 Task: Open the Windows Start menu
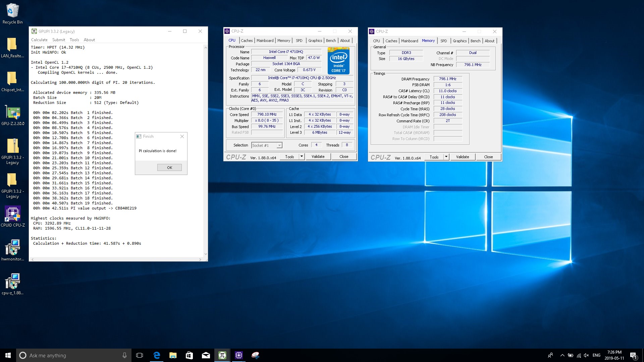click(x=8, y=355)
